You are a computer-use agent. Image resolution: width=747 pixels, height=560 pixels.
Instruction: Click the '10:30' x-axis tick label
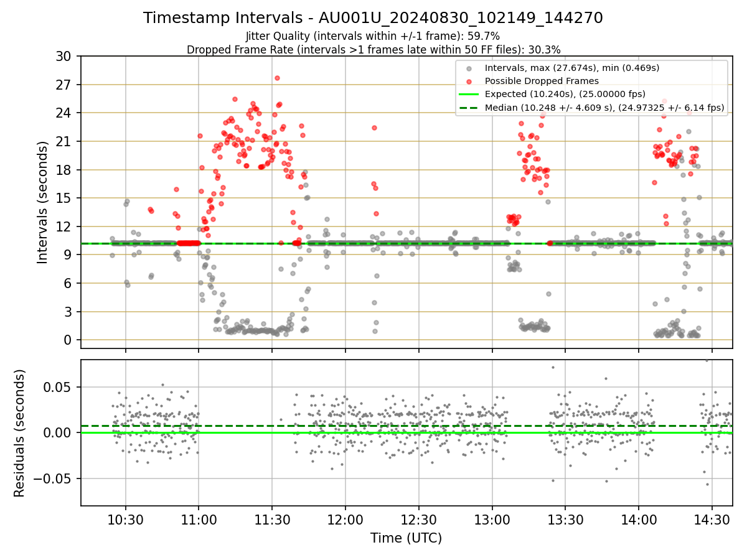126,520
